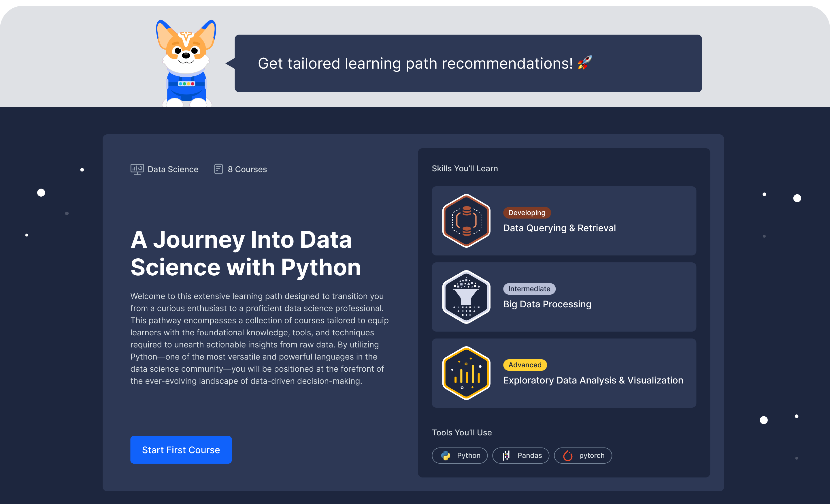The height and width of the screenshot is (504, 830).
Task: Click the courses document icon
Action: 218,169
